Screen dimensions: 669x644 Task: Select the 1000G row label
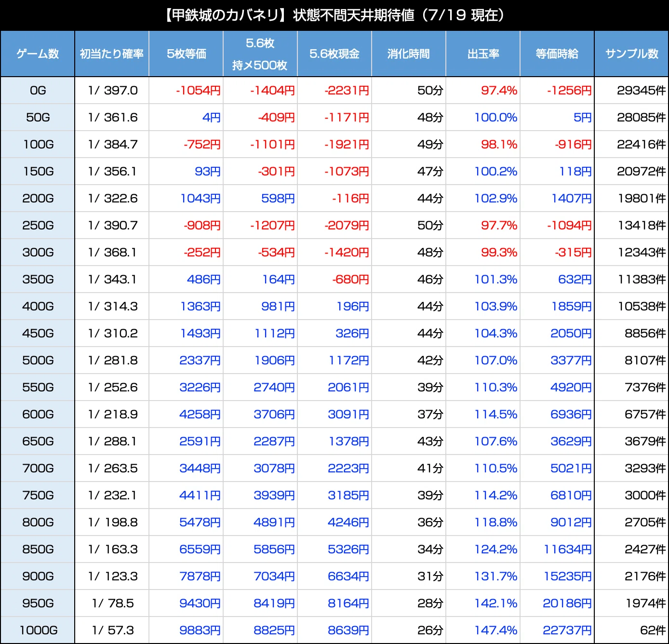point(38,630)
